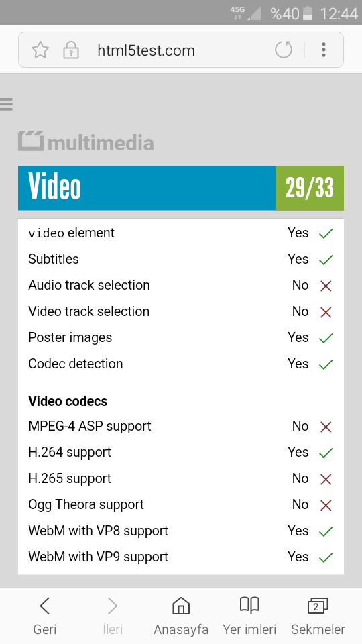Tap the padlock security icon
This screenshot has height=644, width=362.
coord(70,50)
